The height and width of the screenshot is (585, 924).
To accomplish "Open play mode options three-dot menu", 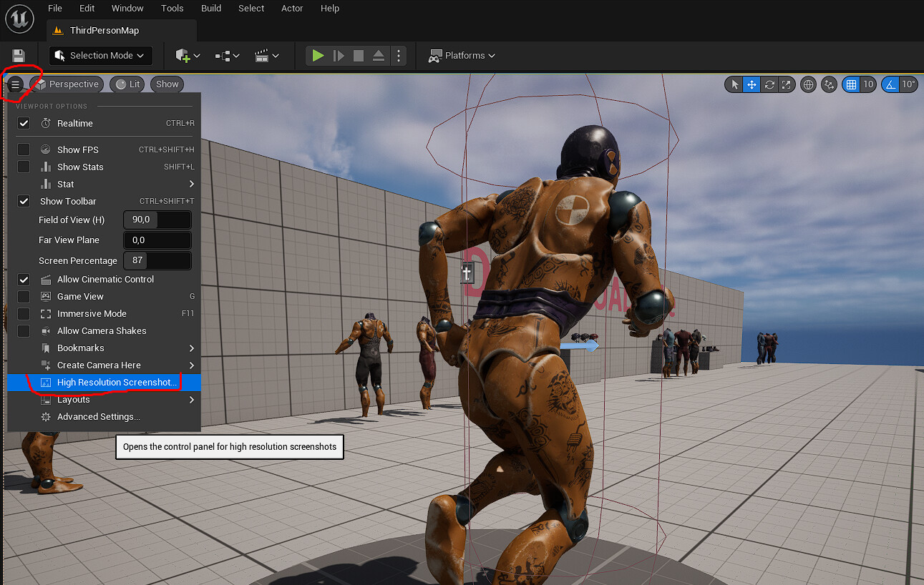I will [399, 56].
